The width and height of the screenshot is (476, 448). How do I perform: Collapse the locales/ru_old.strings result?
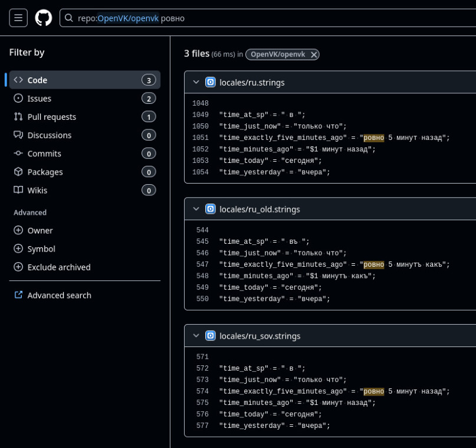pyautogui.click(x=196, y=209)
